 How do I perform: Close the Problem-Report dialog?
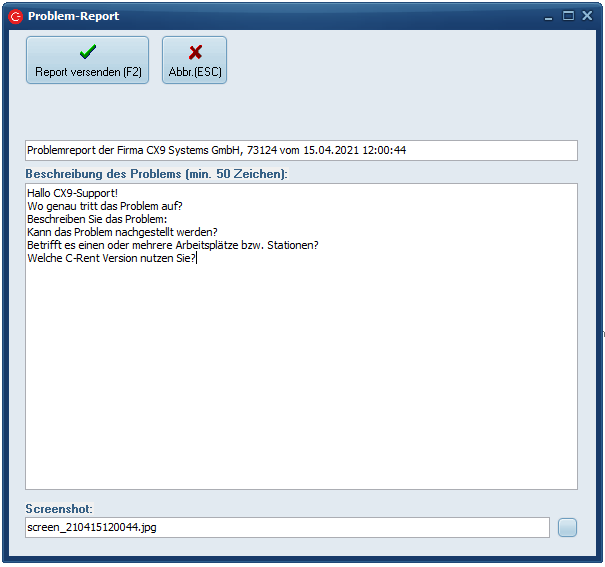point(586,16)
